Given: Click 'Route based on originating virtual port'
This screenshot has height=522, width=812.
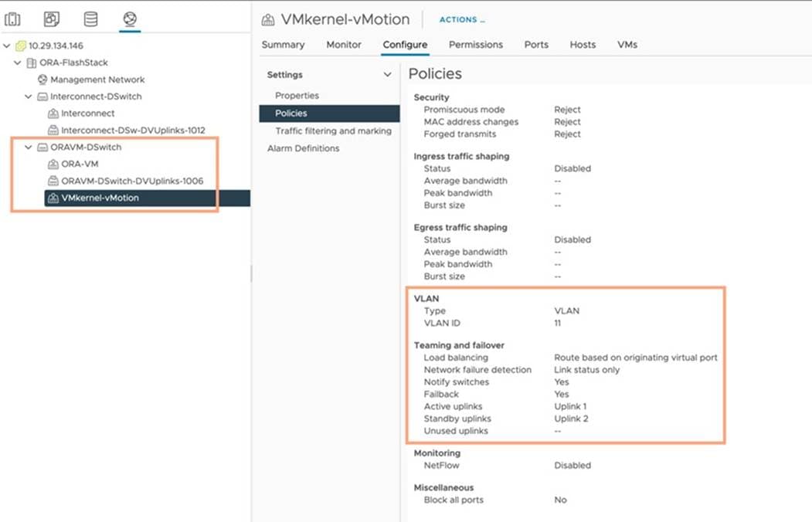Looking at the screenshot, I should (x=636, y=358).
